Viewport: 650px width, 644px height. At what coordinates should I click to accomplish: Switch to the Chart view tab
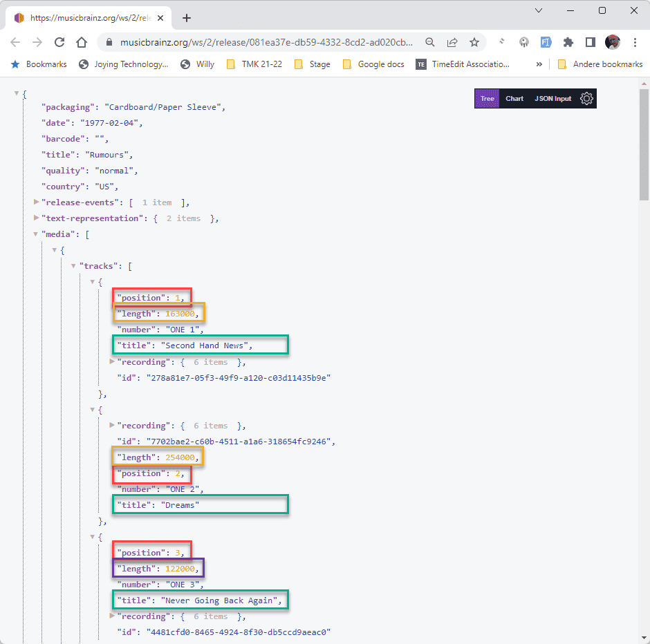click(x=514, y=99)
